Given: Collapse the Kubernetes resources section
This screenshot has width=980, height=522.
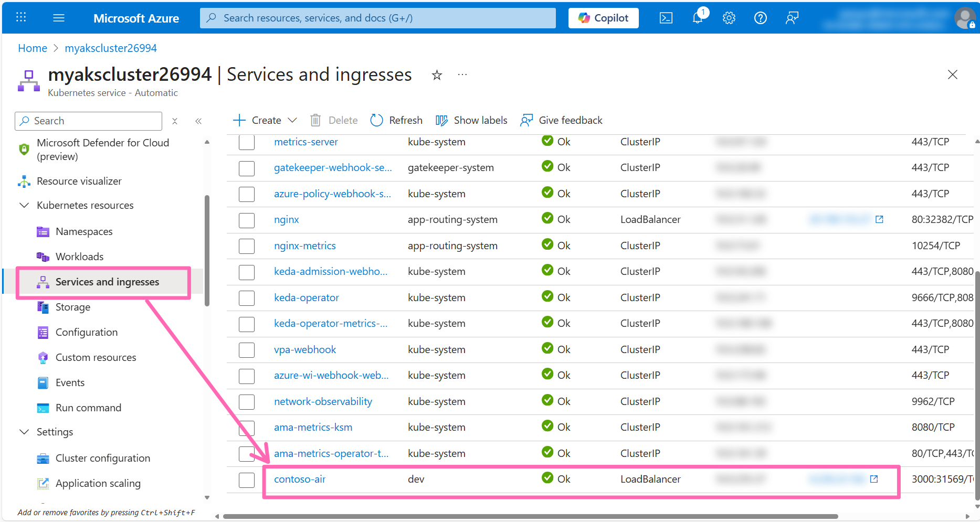Looking at the screenshot, I should 24,205.
